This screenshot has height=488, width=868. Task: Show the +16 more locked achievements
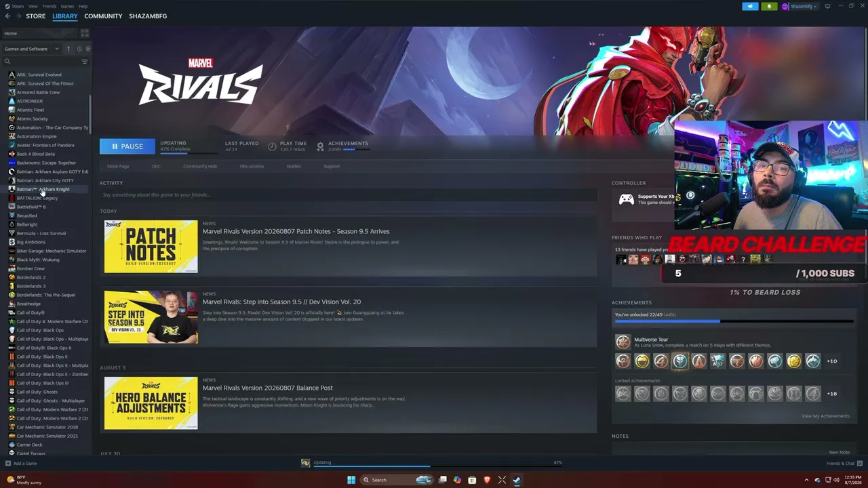point(831,394)
